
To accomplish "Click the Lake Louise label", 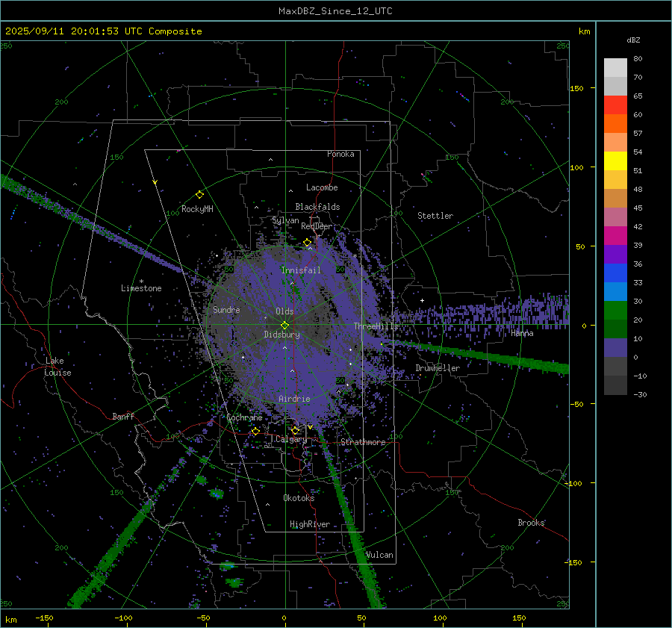I will [x=57, y=367].
